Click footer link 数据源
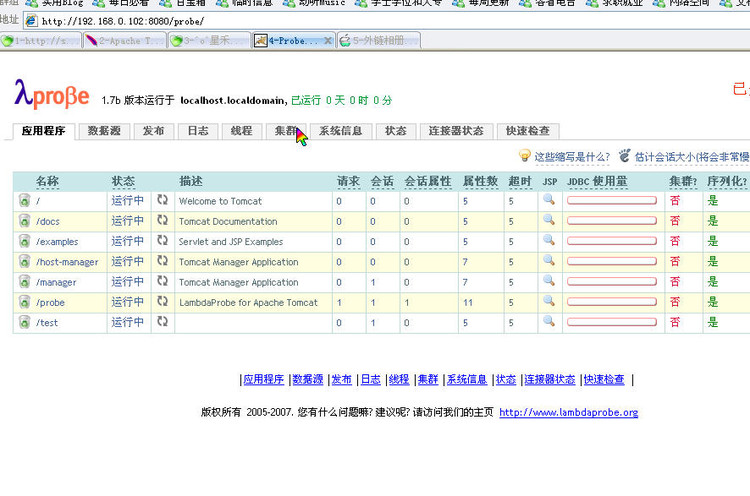 (x=308, y=380)
